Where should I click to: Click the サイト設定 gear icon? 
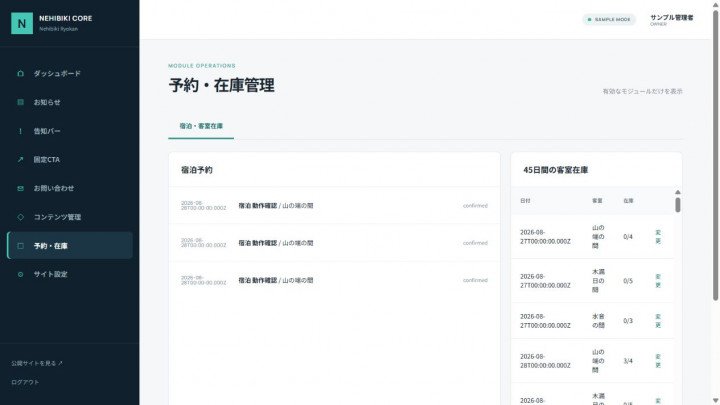pos(20,274)
